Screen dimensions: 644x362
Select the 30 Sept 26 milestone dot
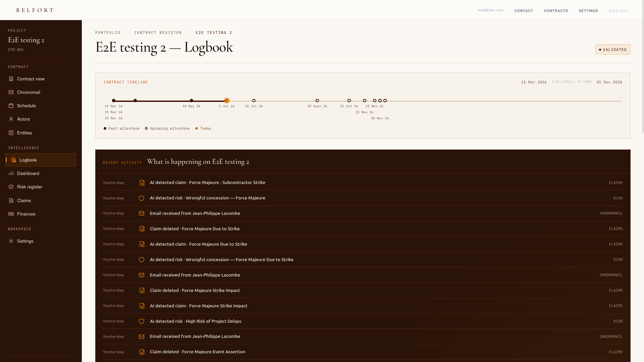tap(317, 101)
